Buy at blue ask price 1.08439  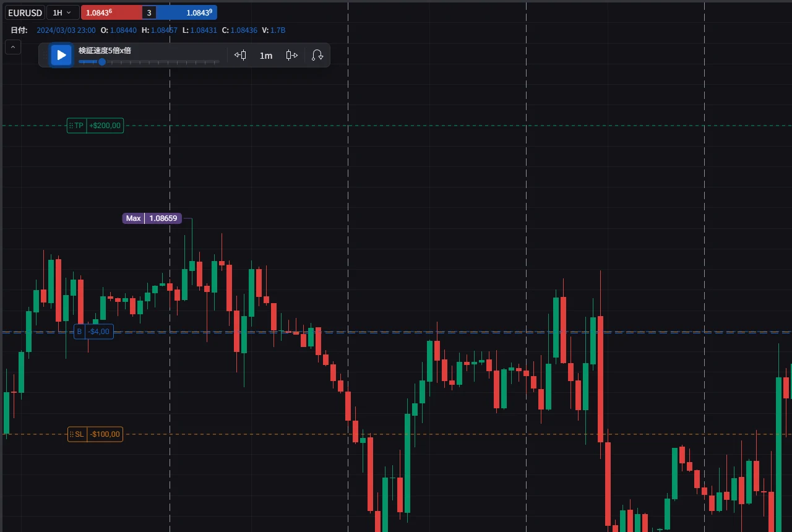[x=186, y=12]
